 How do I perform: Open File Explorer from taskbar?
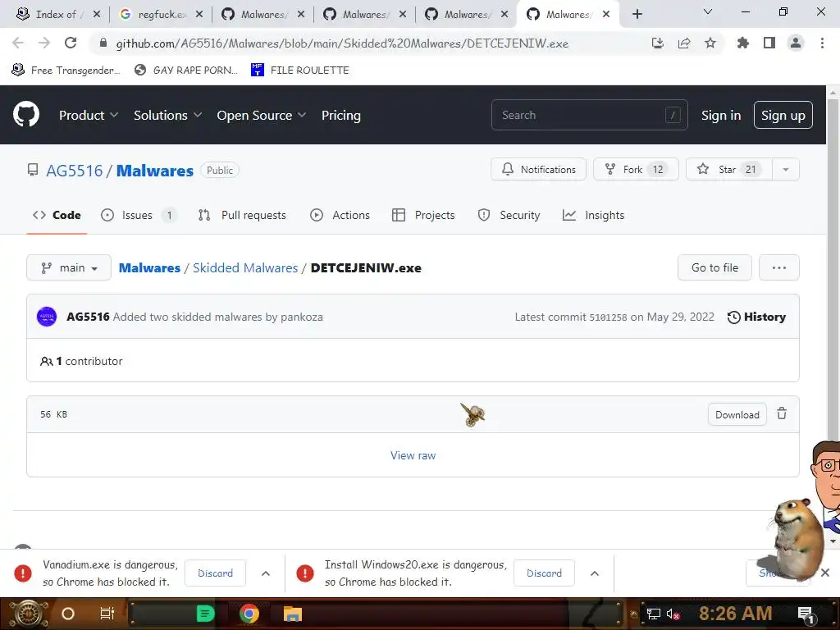click(x=293, y=614)
